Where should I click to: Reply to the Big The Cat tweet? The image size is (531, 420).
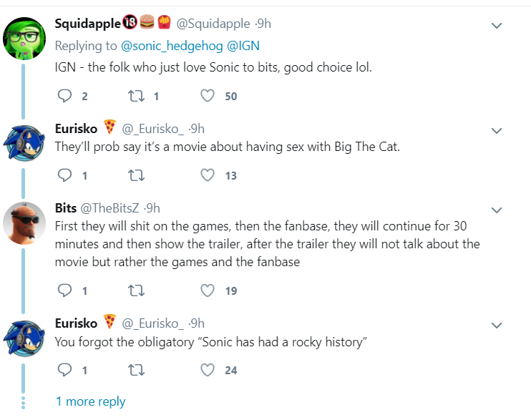click(x=64, y=175)
